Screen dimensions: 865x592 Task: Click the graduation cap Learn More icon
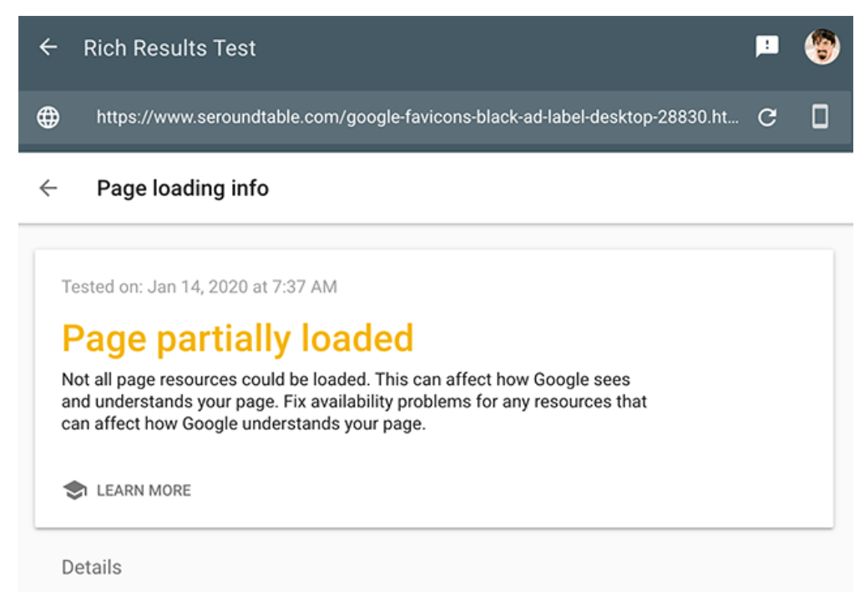pos(74,490)
